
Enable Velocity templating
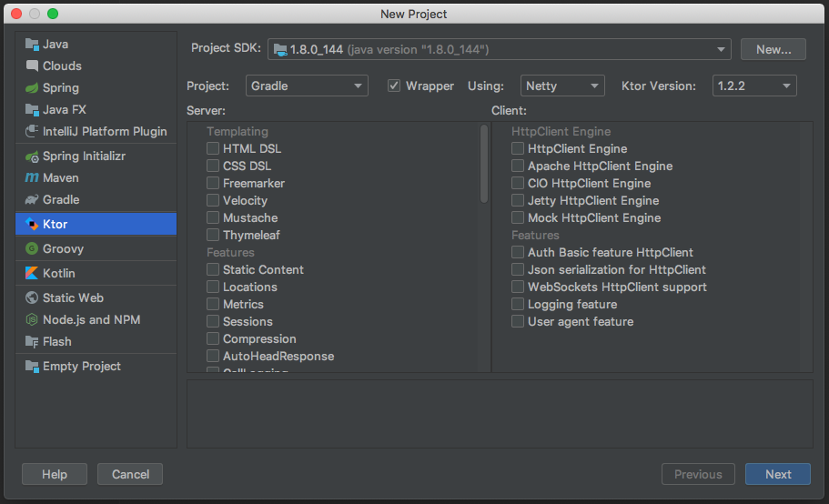point(213,201)
